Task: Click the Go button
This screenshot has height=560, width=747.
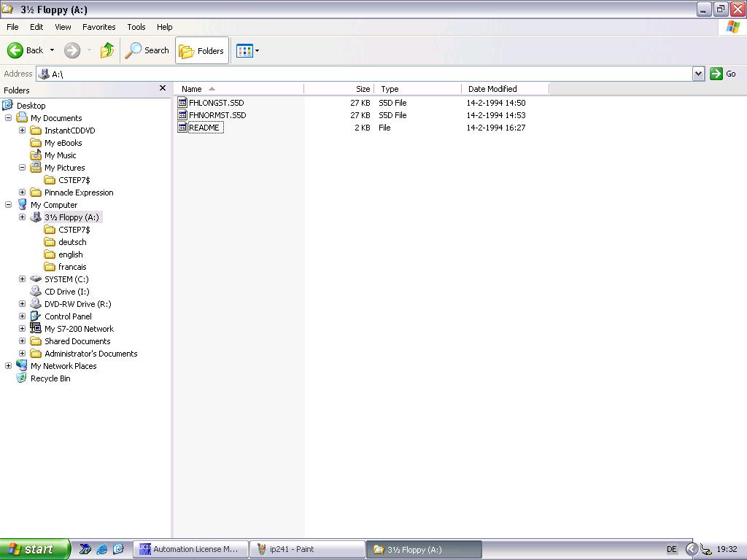Action: (x=723, y=74)
